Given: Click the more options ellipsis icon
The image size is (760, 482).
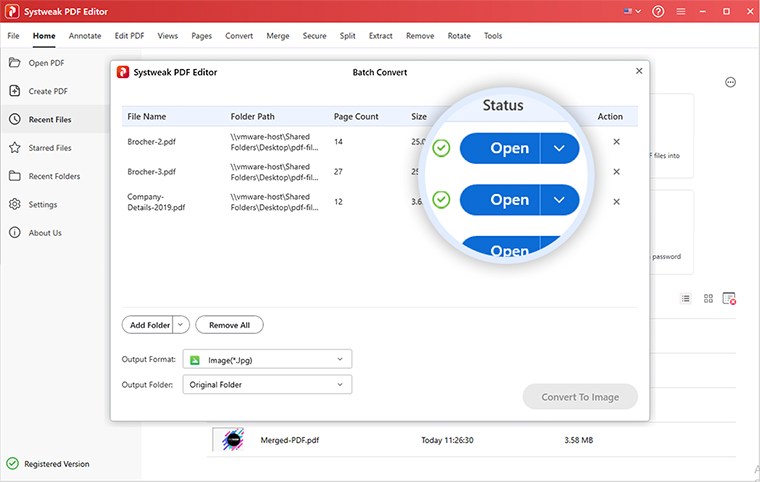Looking at the screenshot, I should 730,82.
